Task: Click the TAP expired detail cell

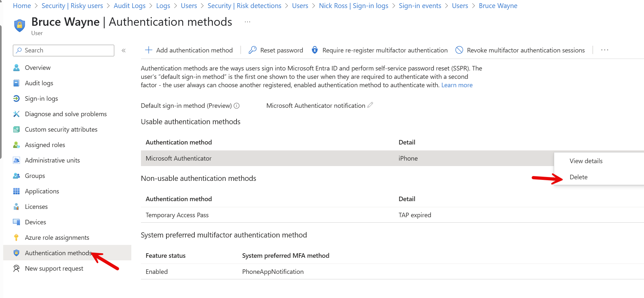Action: point(415,215)
